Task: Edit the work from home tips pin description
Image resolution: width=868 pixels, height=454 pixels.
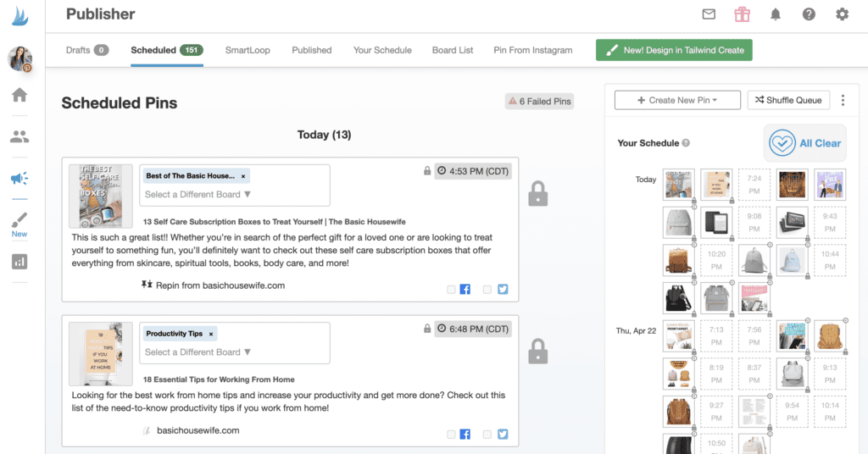Action: 288,401
